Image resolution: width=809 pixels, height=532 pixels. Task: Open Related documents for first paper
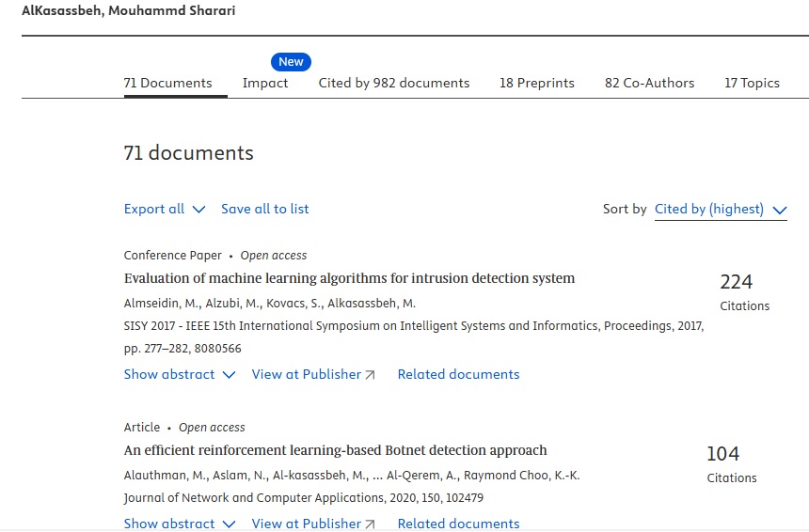[x=458, y=374]
